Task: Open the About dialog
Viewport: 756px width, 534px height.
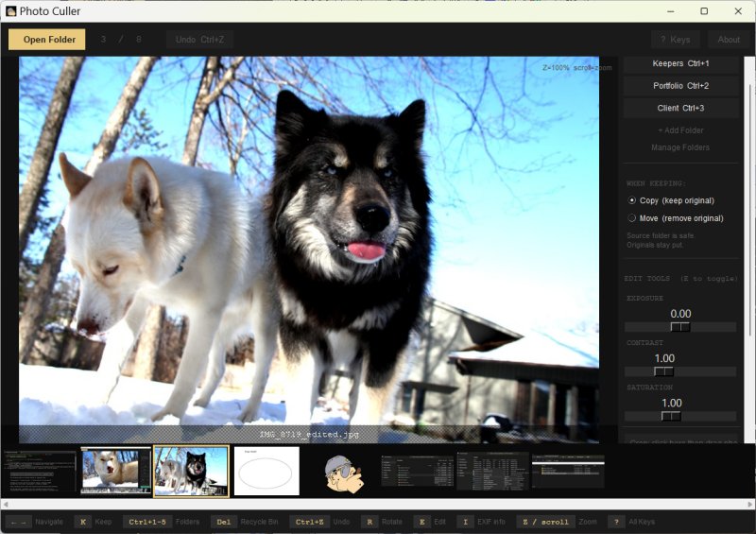Action: pyautogui.click(x=728, y=40)
